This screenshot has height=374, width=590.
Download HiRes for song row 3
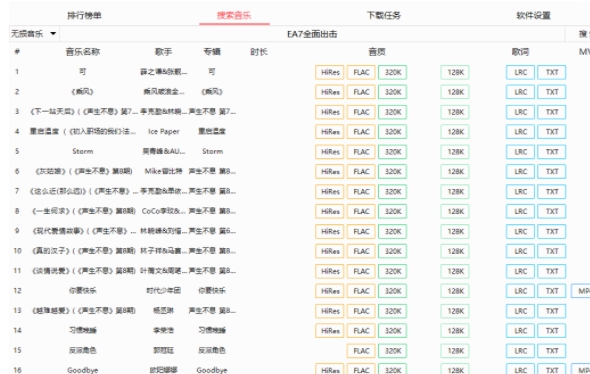pos(330,112)
